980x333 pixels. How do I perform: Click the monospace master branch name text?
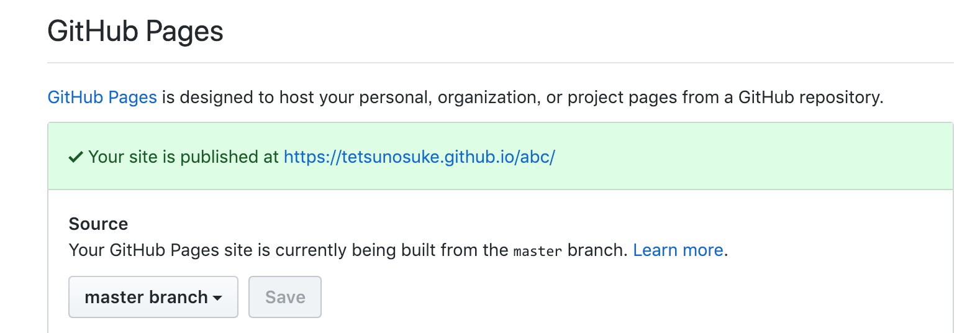tap(538, 251)
